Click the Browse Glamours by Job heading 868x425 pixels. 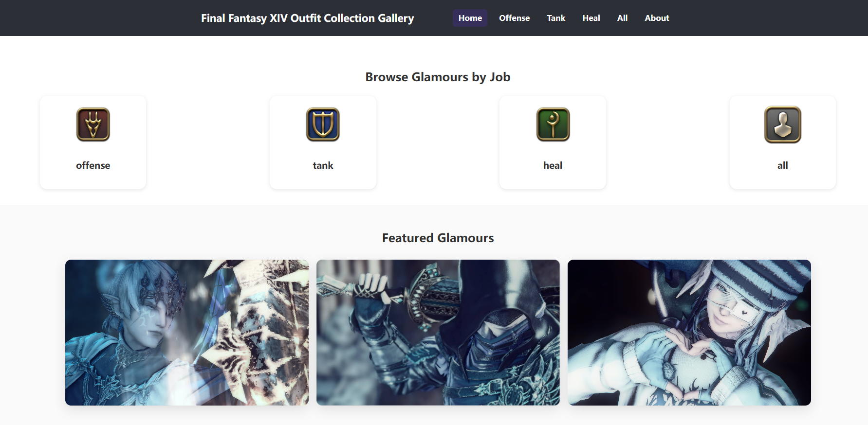click(x=438, y=77)
